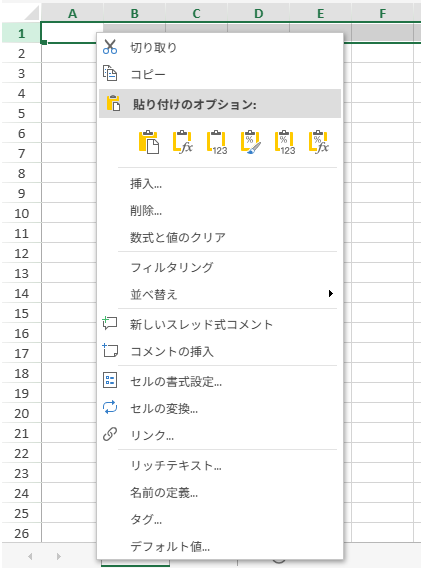Select column A header
The image size is (421, 568).
click(72, 13)
